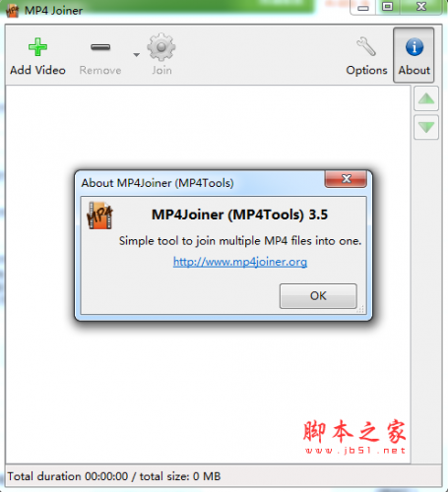Click the blue About info icon
This screenshot has width=448, height=492.
tap(415, 47)
